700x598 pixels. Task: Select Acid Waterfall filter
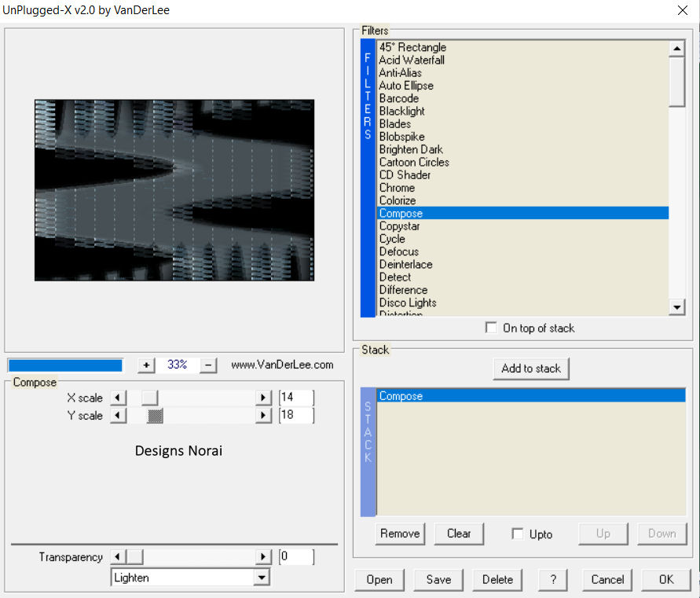[x=522, y=60]
